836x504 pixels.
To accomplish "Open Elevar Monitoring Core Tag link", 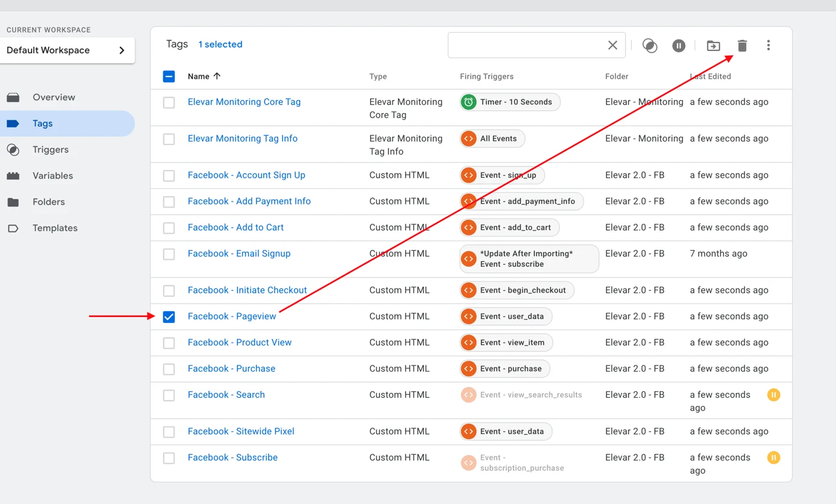I will pos(244,102).
